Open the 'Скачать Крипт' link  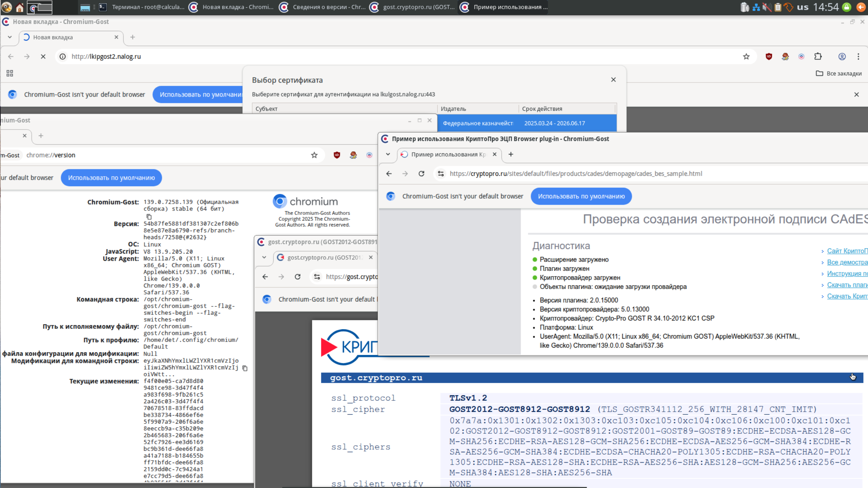[847, 296]
